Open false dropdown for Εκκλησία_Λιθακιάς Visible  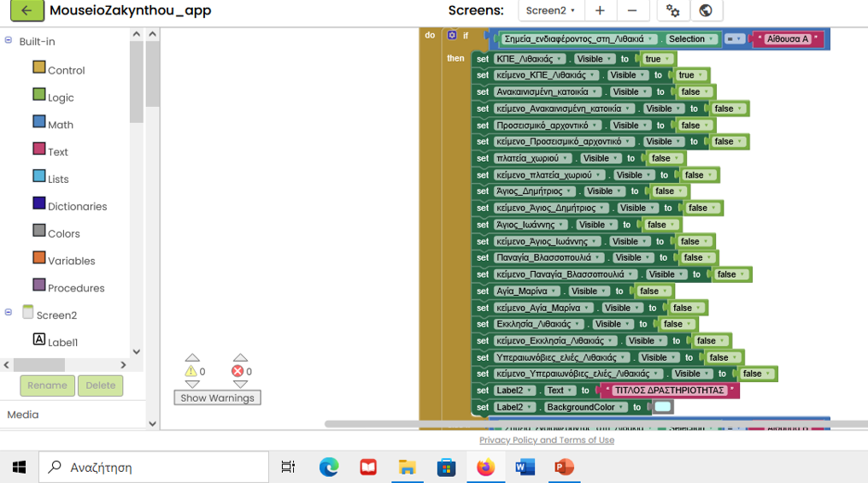678,324
